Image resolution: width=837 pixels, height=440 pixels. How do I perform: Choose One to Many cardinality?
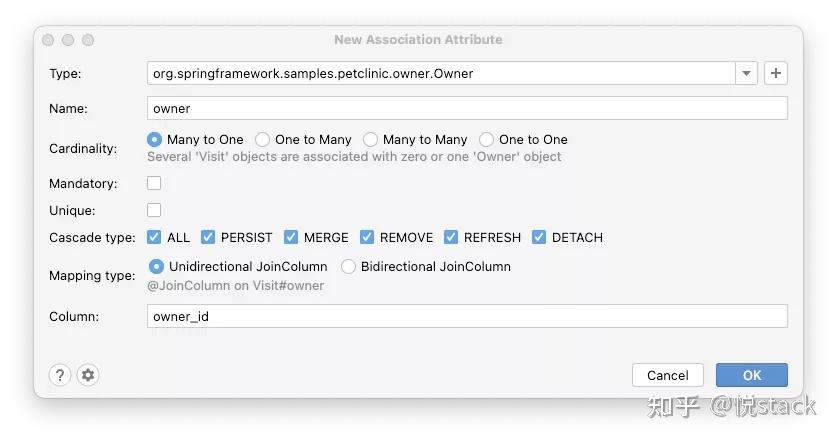pyautogui.click(x=263, y=140)
